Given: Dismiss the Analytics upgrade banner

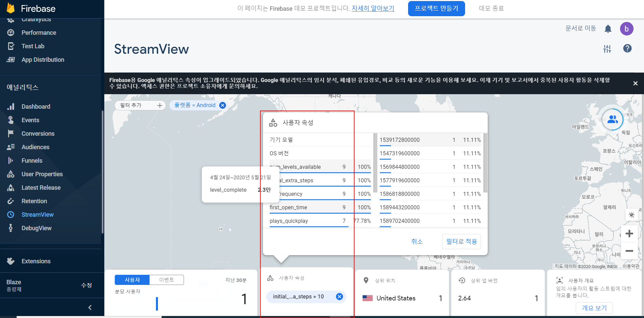Looking at the screenshot, I should [635, 83].
